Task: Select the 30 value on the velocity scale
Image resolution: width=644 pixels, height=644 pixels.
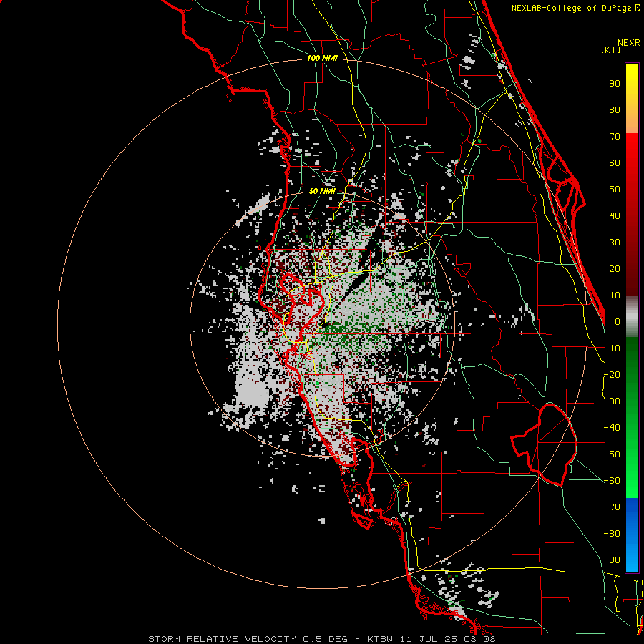Action: pos(615,243)
